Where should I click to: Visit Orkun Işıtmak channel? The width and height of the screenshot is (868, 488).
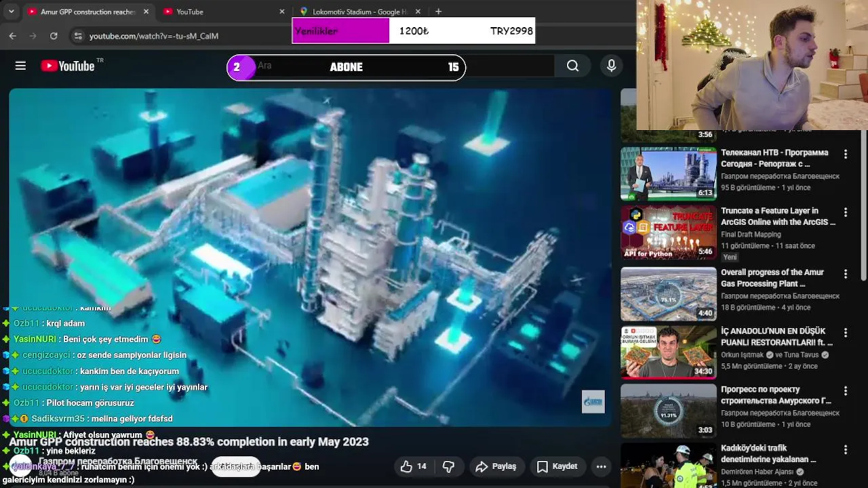tap(743, 354)
